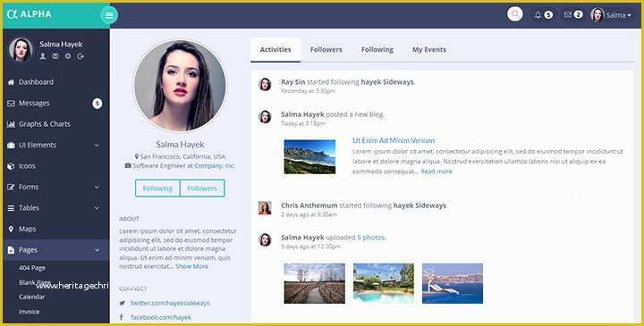Image resolution: width=644 pixels, height=326 pixels.
Task: Open the blog post coastal thumbnail
Action: click(x=309, y=156)
